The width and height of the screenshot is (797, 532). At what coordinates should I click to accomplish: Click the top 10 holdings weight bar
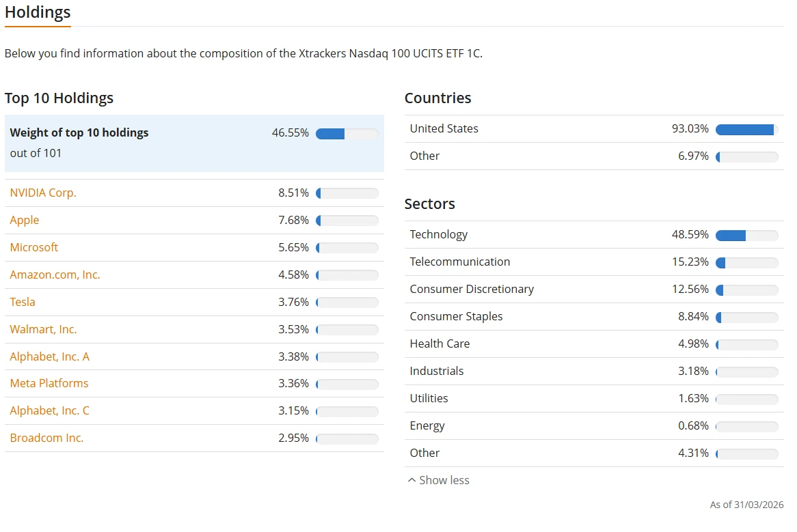[347, 133]
